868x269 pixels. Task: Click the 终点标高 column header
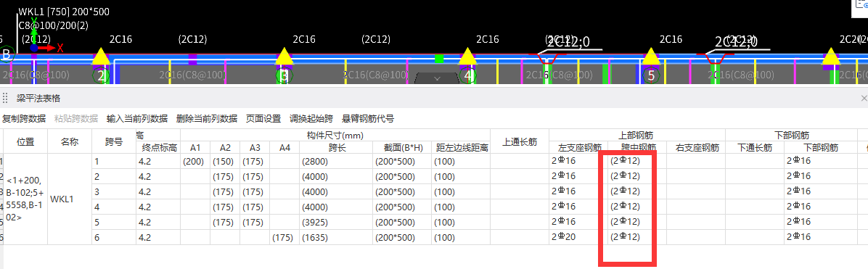(x=158, y=148)
